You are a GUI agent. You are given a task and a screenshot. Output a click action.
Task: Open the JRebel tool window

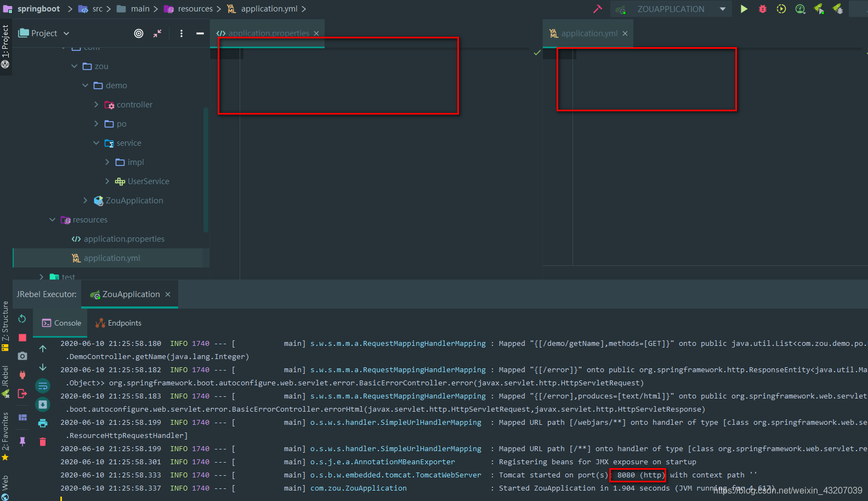coord(5,382)
